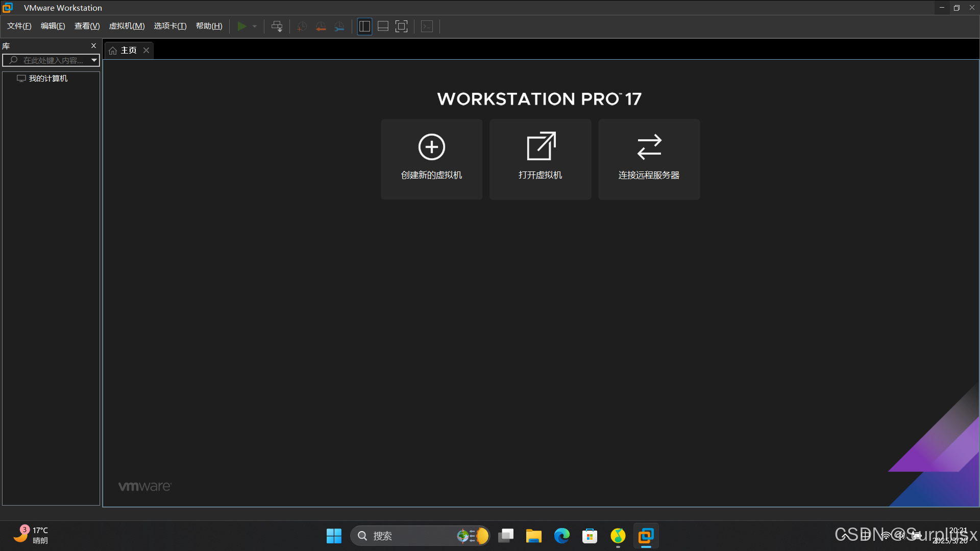Close the library panel
This screenshot has height=551, width=980.
pyautogui.click(x=93, y=46)
